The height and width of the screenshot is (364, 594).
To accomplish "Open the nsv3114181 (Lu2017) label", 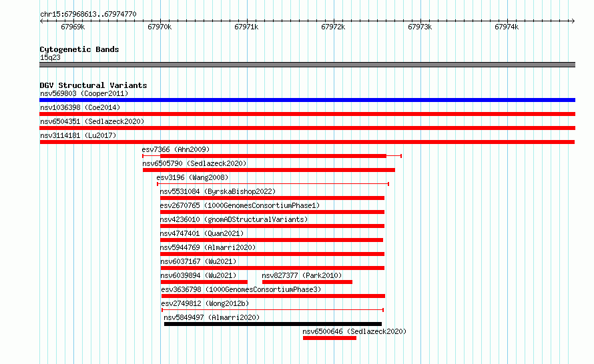I will (78, 135).
